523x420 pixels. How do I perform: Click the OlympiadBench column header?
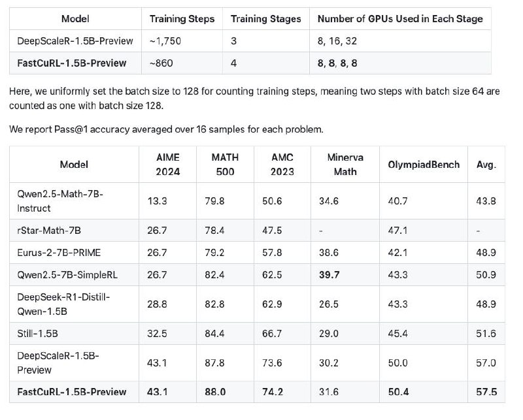(x=424, y=165)
